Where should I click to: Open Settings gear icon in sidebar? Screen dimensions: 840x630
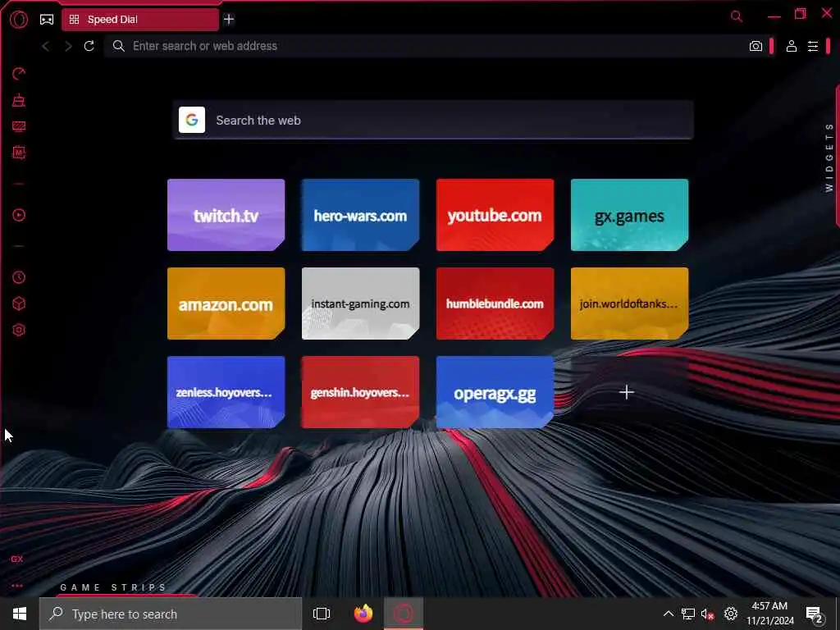[19, 330]
